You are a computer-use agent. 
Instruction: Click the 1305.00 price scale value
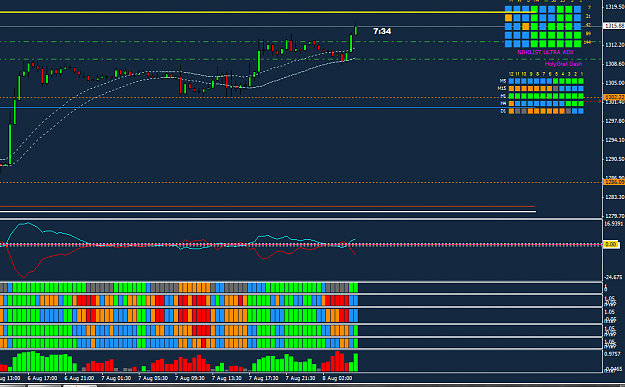tap(615, 83)
